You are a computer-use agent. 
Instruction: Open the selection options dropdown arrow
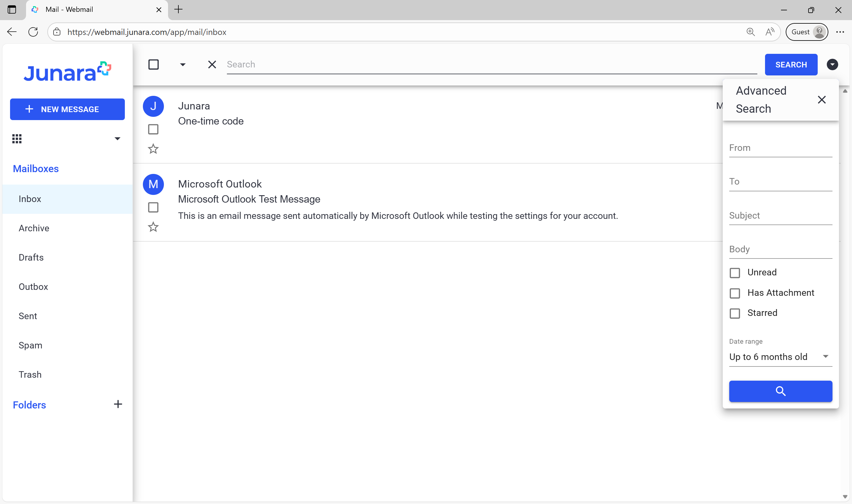183,64
